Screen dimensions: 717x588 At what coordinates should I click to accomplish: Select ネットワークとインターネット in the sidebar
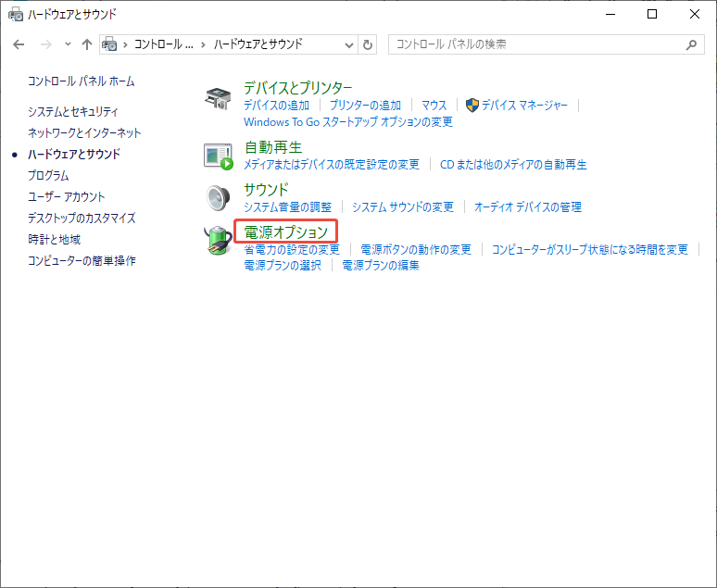point(84,132)
